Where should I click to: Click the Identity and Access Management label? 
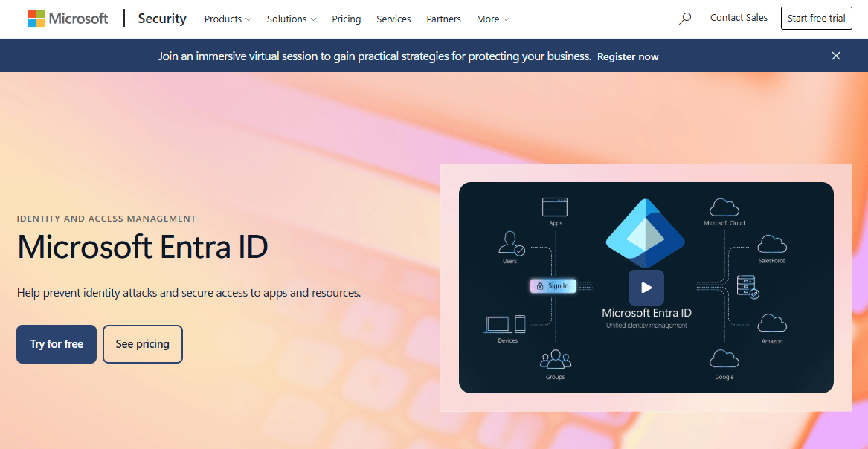click(107, 219)
